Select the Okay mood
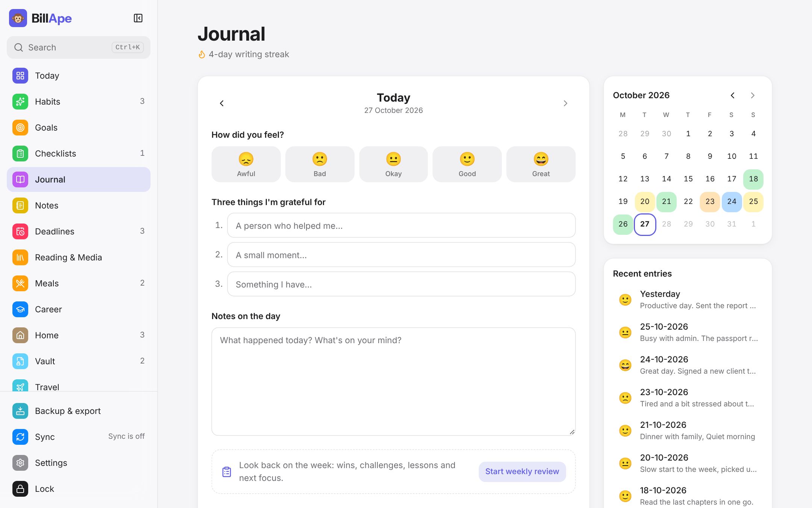Screen dimensions: 812x508 click(393, 164)
